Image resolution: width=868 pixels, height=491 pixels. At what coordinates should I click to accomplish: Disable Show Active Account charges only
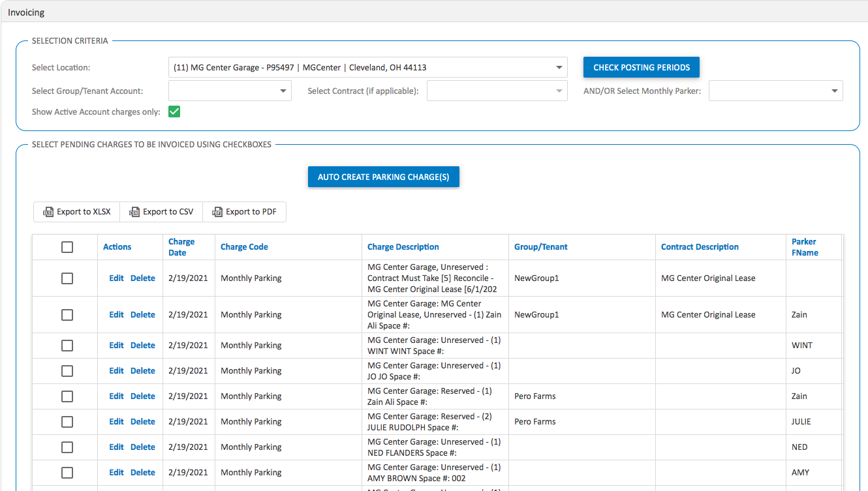point(174,112)
